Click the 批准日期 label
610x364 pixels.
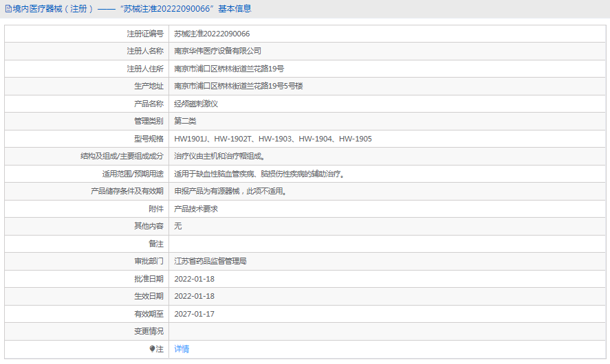(x=149, y=279)
